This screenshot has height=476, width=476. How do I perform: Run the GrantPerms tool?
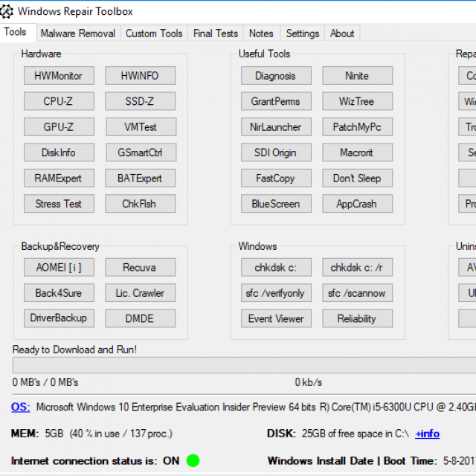[x=276, y=101]
